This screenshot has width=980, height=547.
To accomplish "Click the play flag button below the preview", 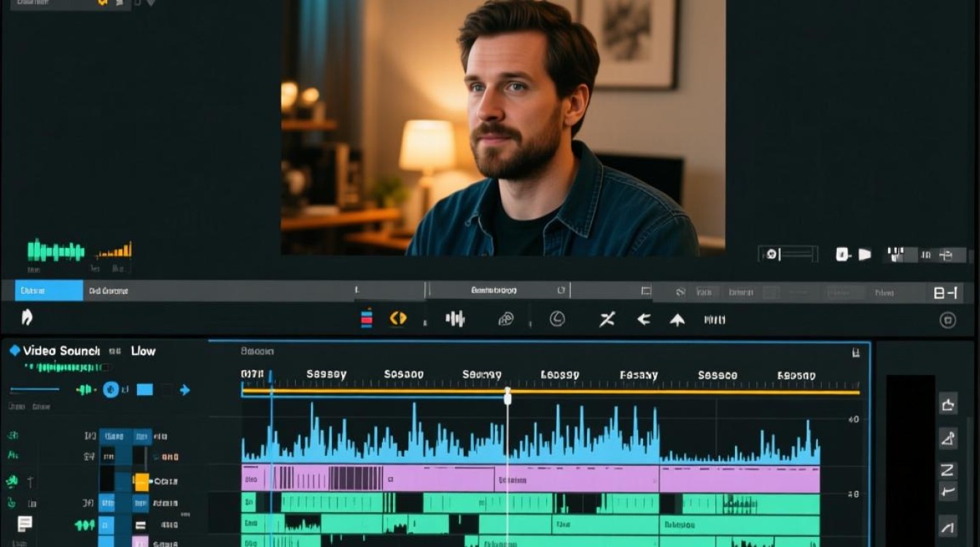I will (x=865, y=255).
